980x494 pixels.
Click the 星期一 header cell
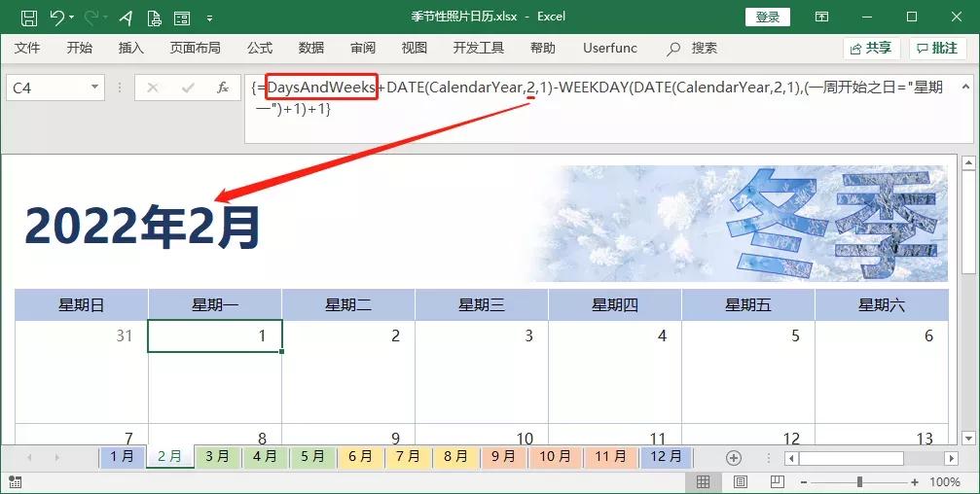[215, 304]
